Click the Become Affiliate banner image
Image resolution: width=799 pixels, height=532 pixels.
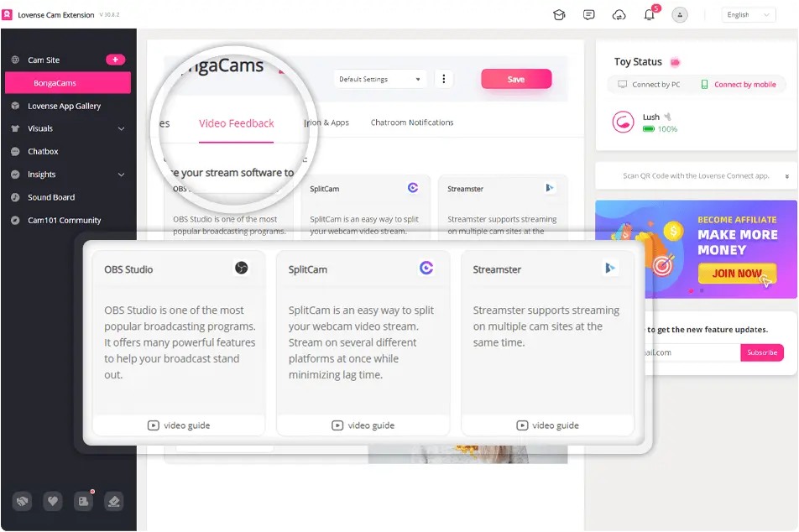click(x=696, y=249)
